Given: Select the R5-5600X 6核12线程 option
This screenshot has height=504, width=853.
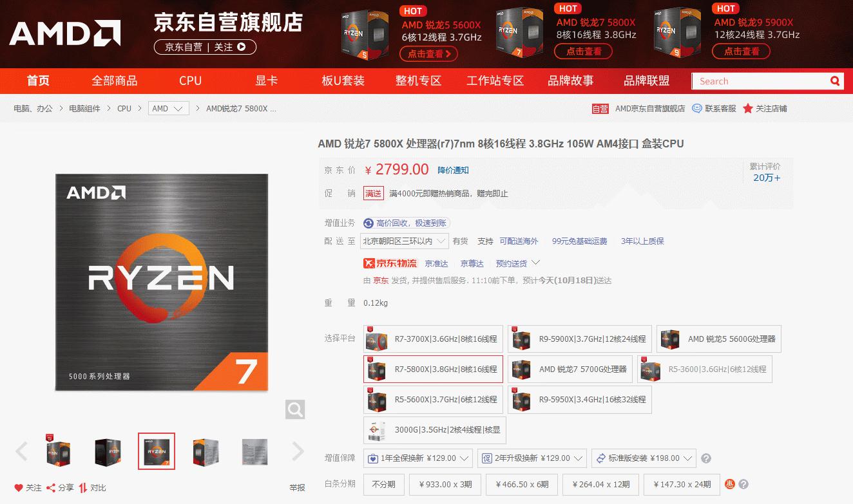Looking at the screenshot, I should (433, 399).
